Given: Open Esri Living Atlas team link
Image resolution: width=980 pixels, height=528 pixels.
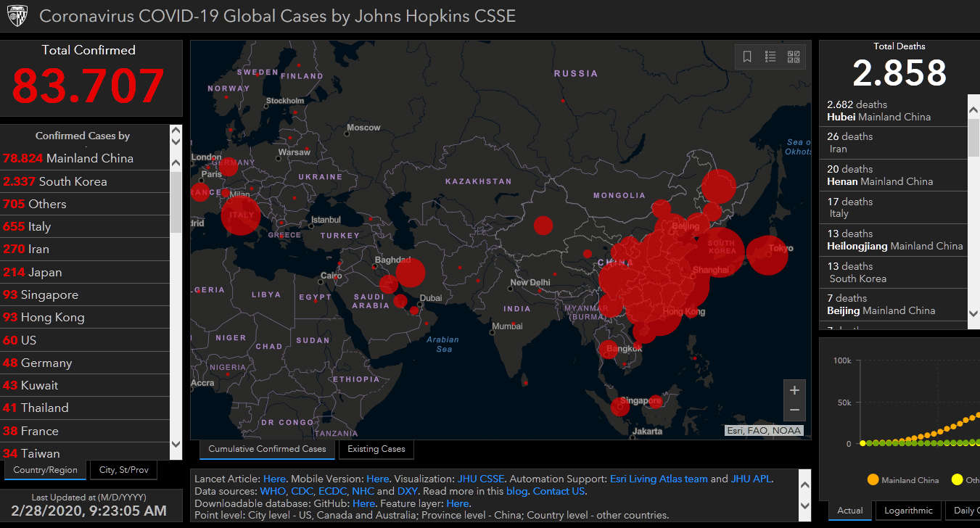Looking at the screenshot, I should click(x=659, y=479).
